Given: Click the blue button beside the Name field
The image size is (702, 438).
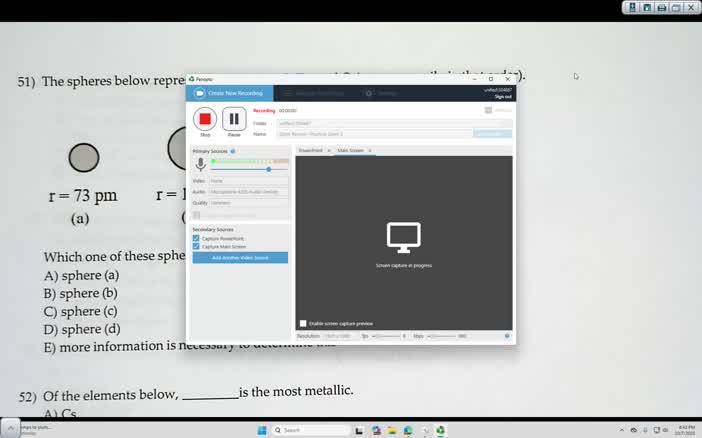Looking at the screenshot, I should pos(492,134).
